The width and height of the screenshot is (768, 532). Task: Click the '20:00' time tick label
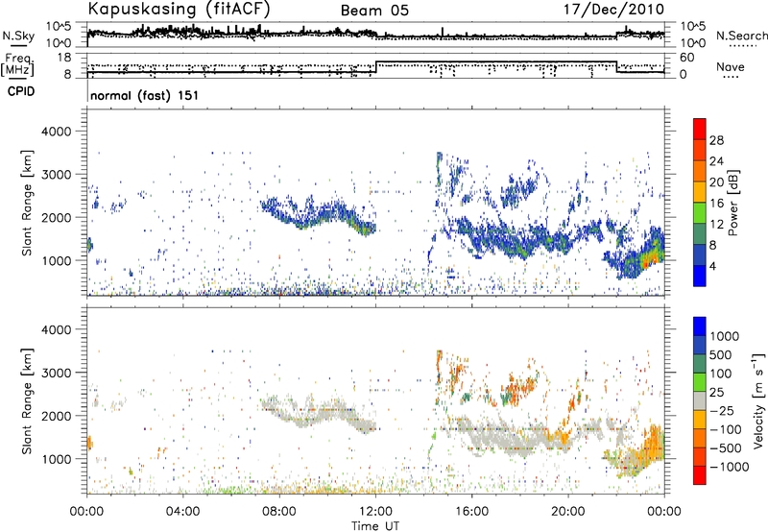click(567, 512)
